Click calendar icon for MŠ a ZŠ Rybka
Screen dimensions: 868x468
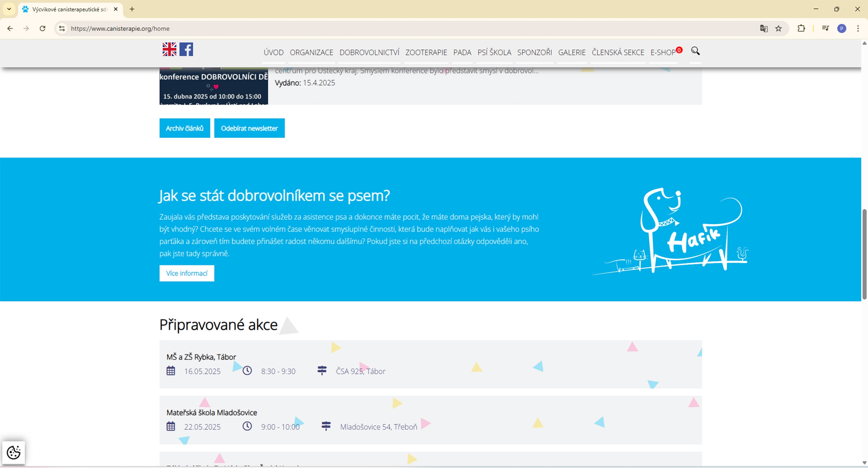point(171,371)
